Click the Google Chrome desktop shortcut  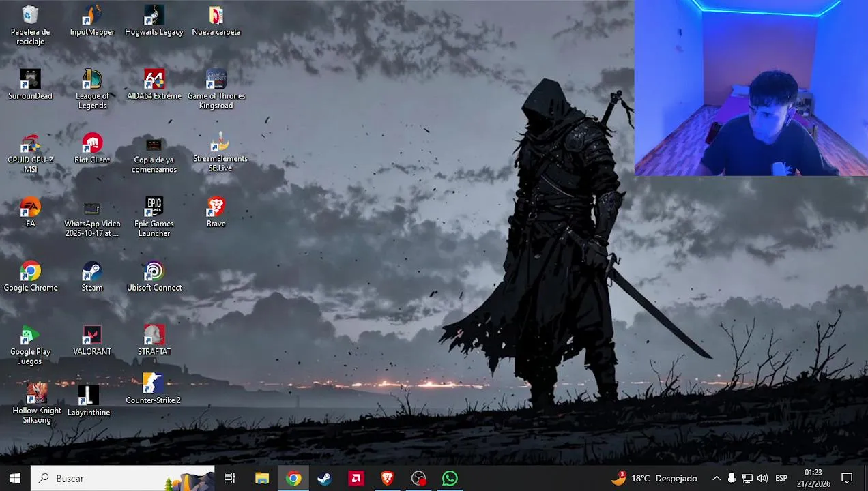(30, 276)
